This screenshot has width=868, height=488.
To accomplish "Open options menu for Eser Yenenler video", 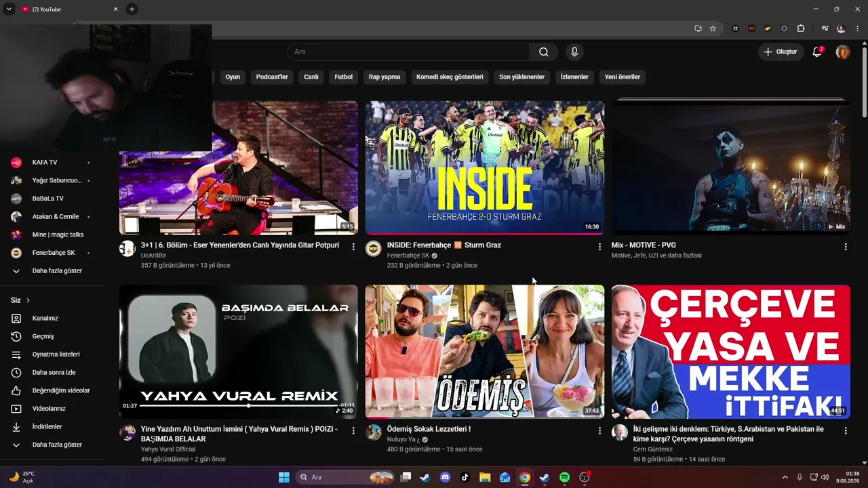I will point(353,247).
